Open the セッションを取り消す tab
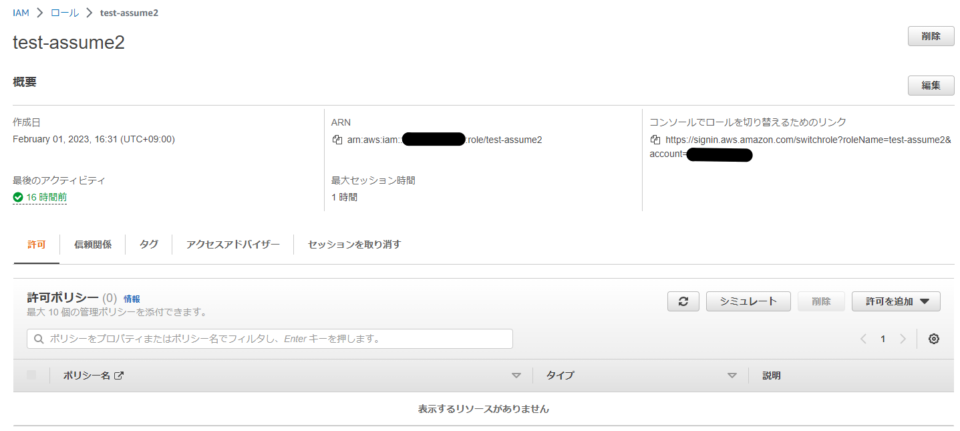The image size is (960, 431). point(354,245)
